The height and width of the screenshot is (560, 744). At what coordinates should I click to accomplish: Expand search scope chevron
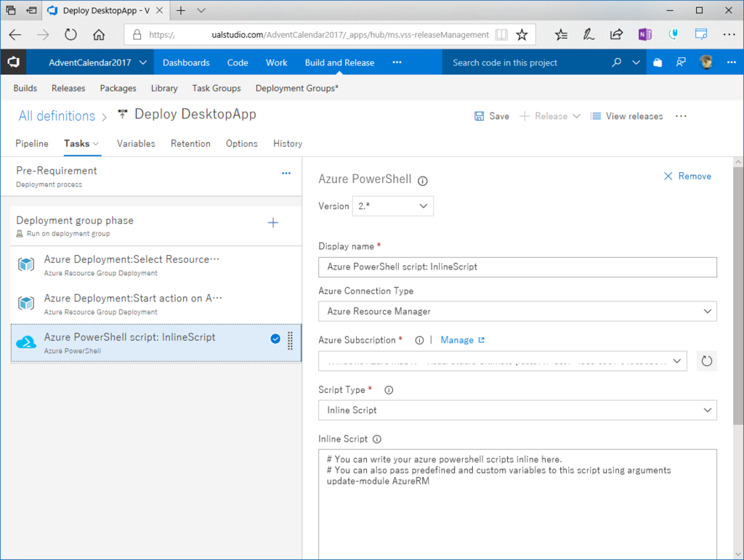click(636, 62)
